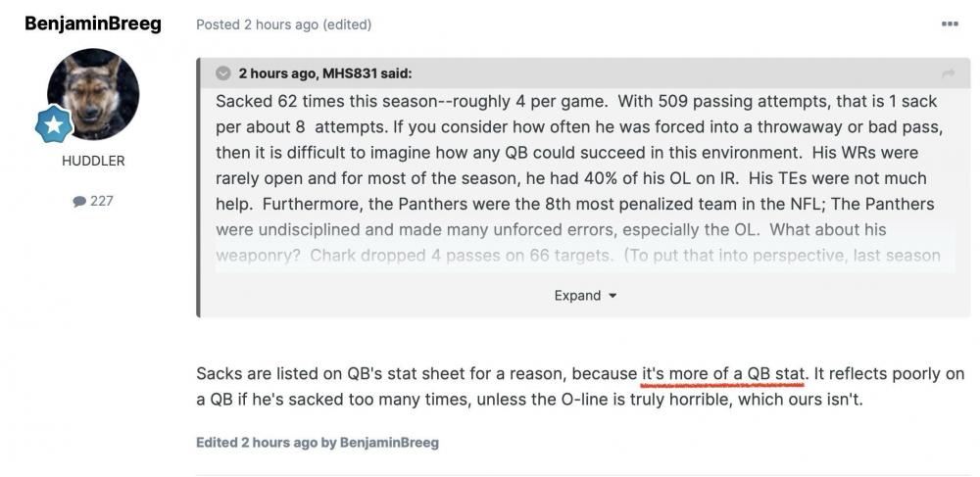The width and height of the screenshot is (980, 477).
Task: Click the blue star rank badge
Action: 53,125
